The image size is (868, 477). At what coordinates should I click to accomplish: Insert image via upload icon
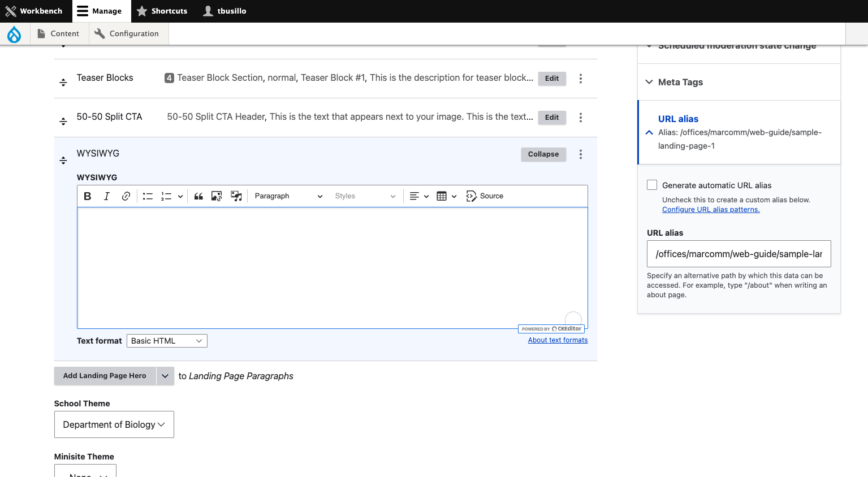click(217, 196)
